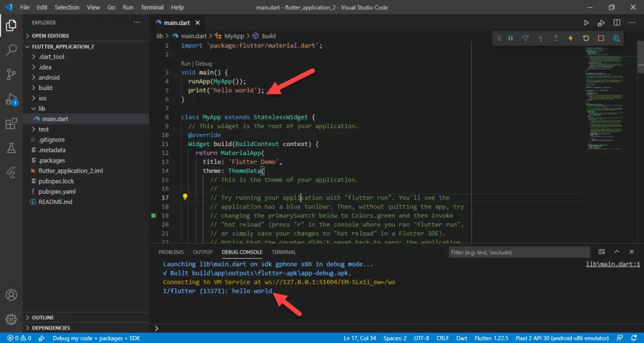Expand the .dart_tool folder
This screenshot has width=644, height=343.
pos(86,57)
